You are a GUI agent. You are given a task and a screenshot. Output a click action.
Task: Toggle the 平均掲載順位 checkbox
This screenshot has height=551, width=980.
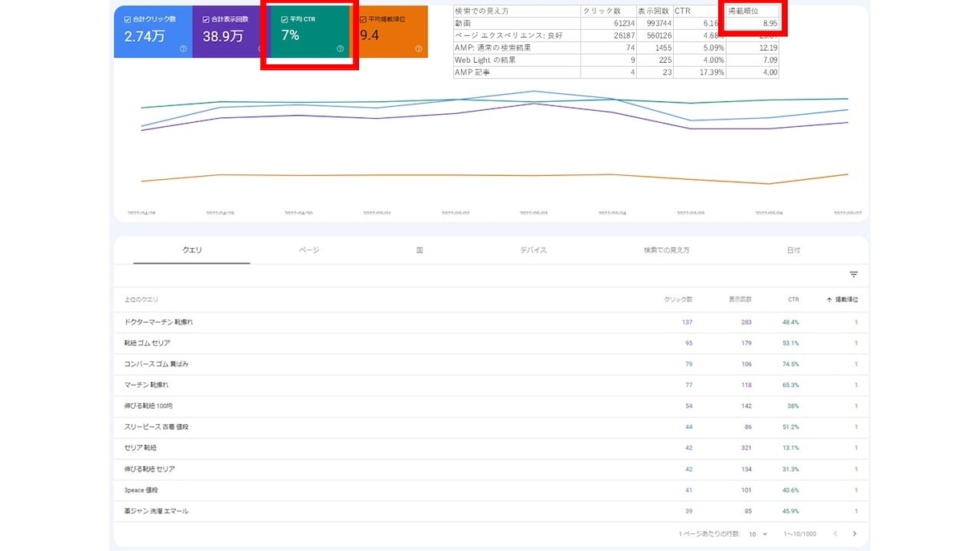click(363, 19)
